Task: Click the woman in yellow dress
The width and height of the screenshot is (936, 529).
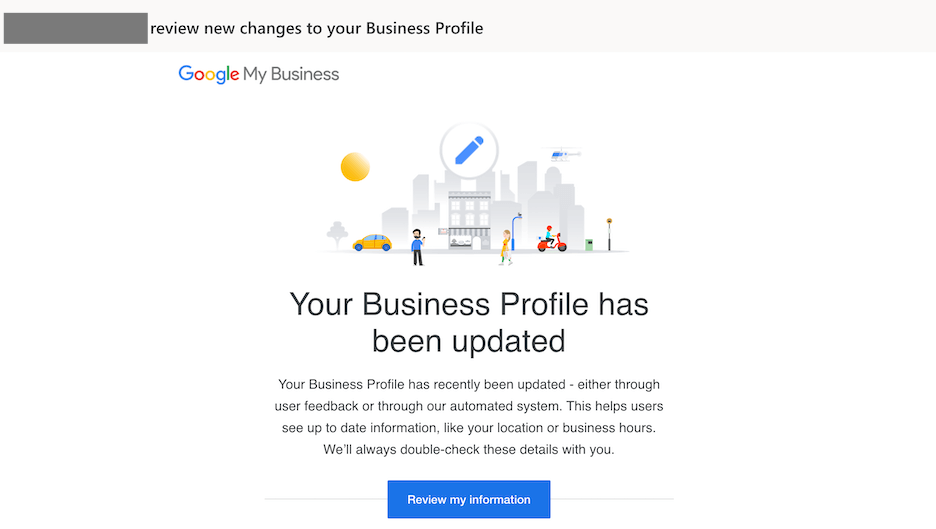Action: (506, 247)
